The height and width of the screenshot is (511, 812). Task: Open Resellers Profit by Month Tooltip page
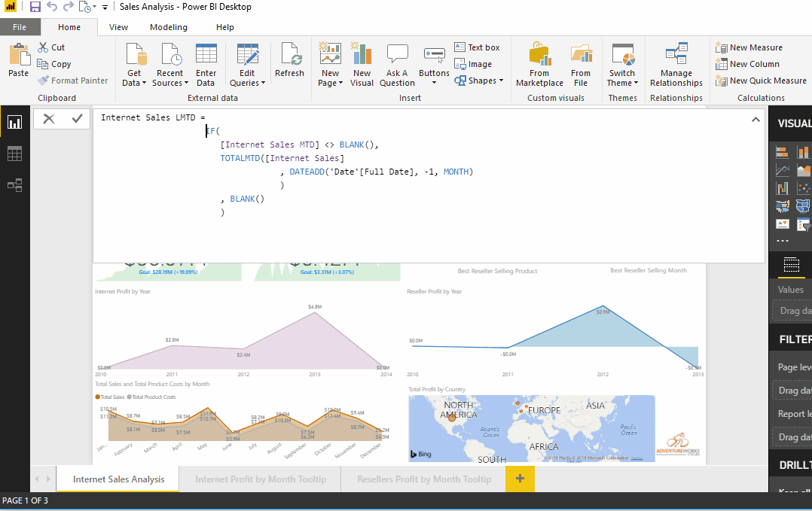point(424,479)
